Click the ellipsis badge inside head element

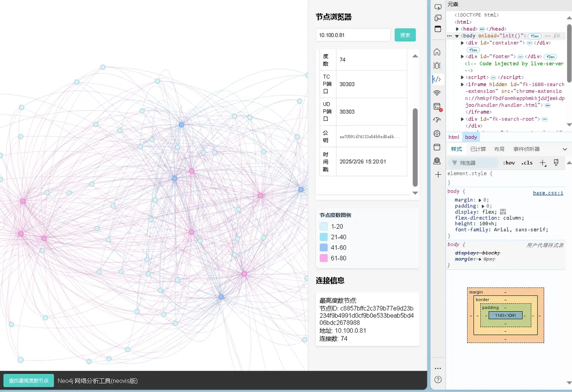[x=482, y=29]
